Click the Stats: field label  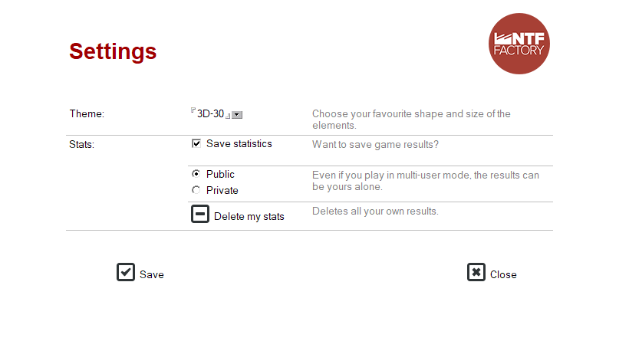click(x=81, y=144)
